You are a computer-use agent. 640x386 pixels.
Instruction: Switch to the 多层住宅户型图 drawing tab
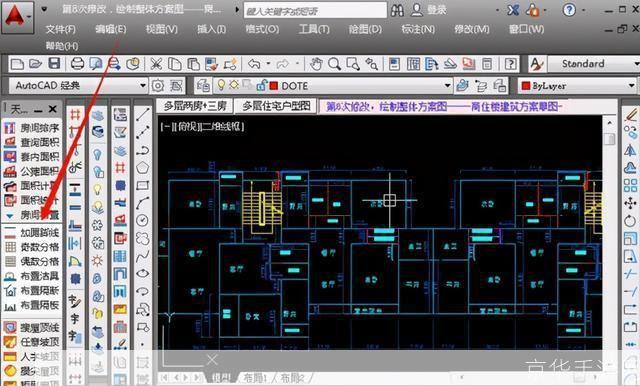276,106
